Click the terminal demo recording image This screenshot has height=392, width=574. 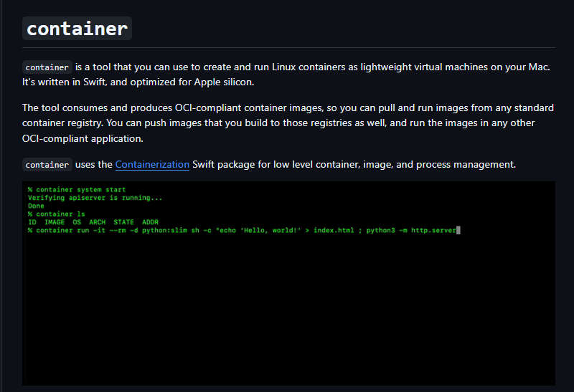click(x=288, y=283)
